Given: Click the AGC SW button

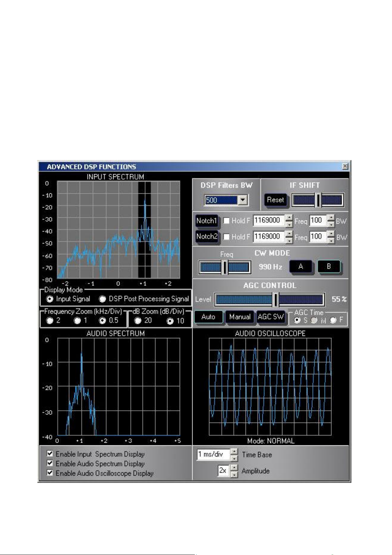Looking at the screenshot, I should point(271,317).
